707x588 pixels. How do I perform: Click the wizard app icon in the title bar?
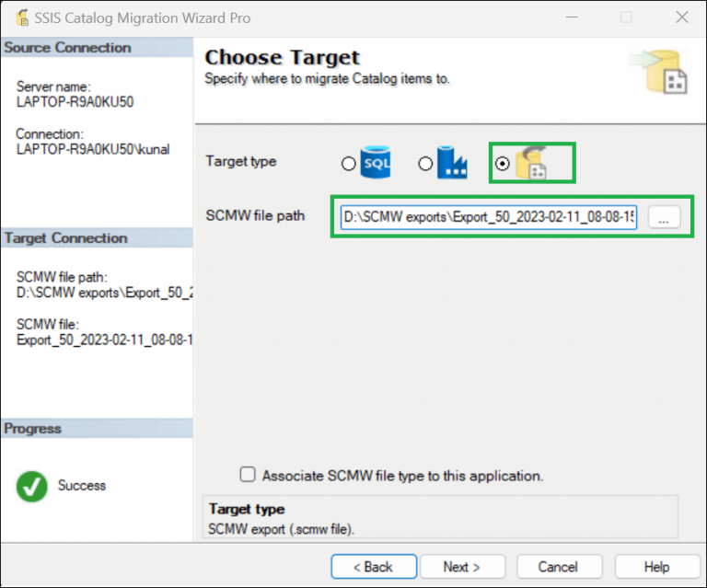pos(22,17)
